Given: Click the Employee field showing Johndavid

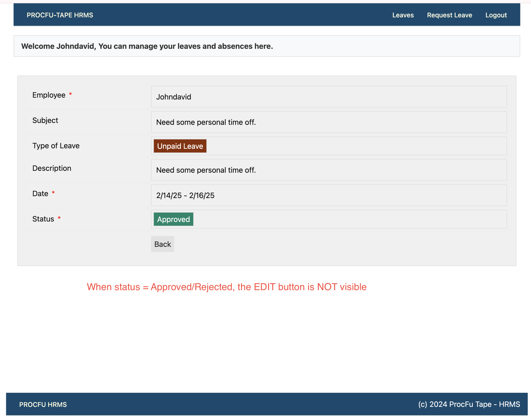Looking at the screenshot, I should click(x=329, y=97).
